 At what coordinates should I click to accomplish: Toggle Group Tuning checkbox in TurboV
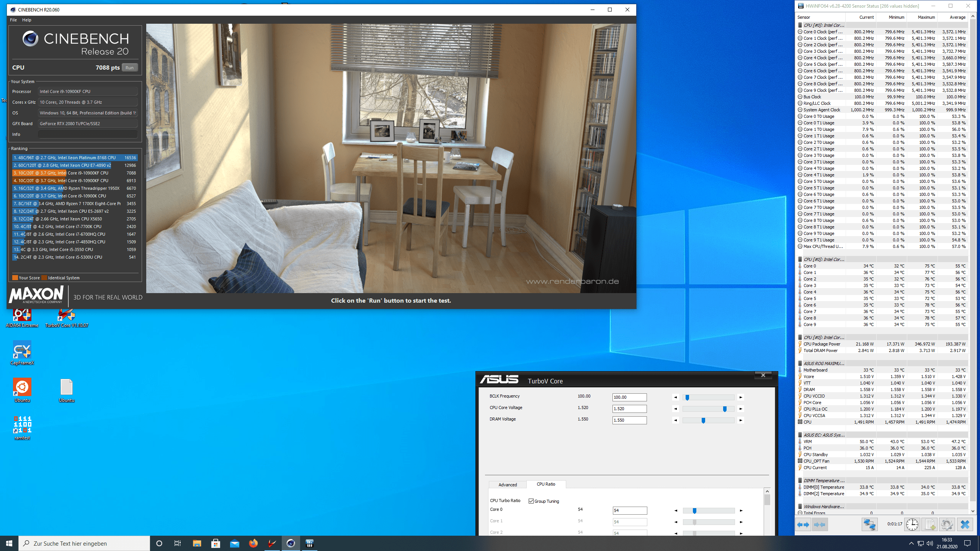coord(531,501)
